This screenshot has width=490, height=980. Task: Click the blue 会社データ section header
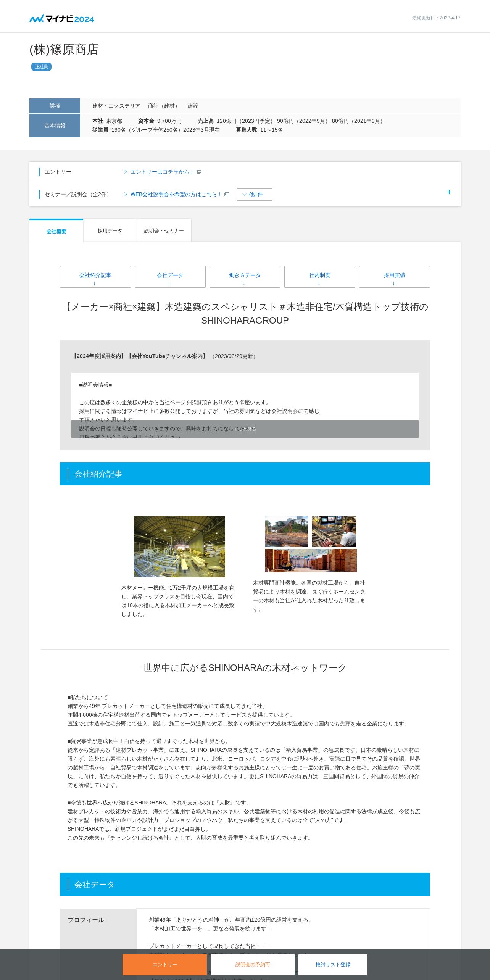coord(245,884)
